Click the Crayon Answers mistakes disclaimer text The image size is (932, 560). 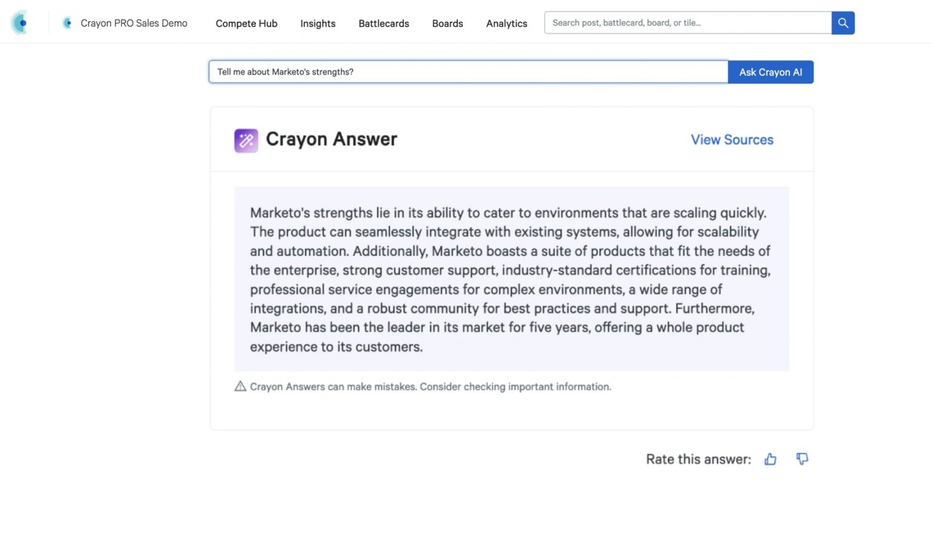click(x=430, y=386)
